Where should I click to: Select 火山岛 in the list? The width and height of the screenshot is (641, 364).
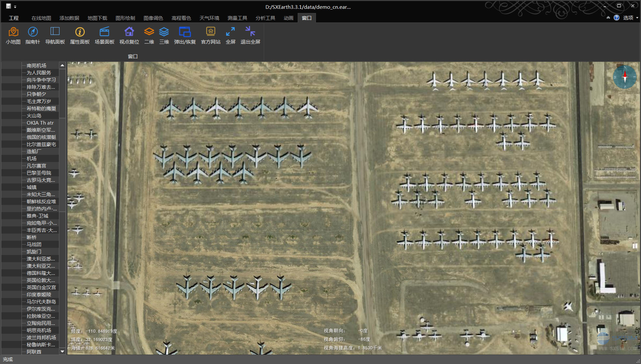tap(34, 115)
